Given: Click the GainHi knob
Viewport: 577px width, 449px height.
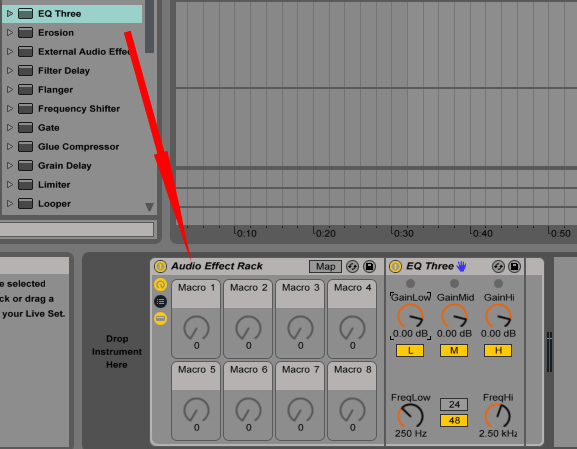Looking at the screenshot, I should click(x=499, y=316).
